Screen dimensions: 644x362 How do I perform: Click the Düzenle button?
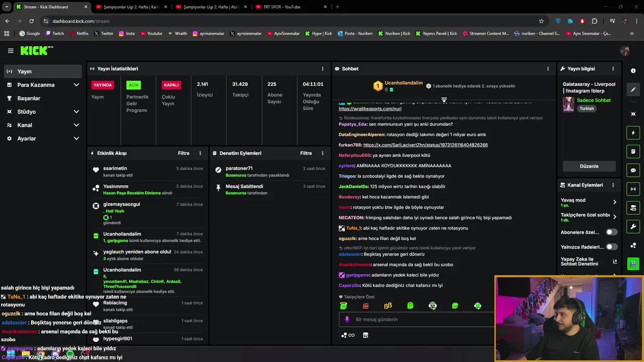point(589,166)
